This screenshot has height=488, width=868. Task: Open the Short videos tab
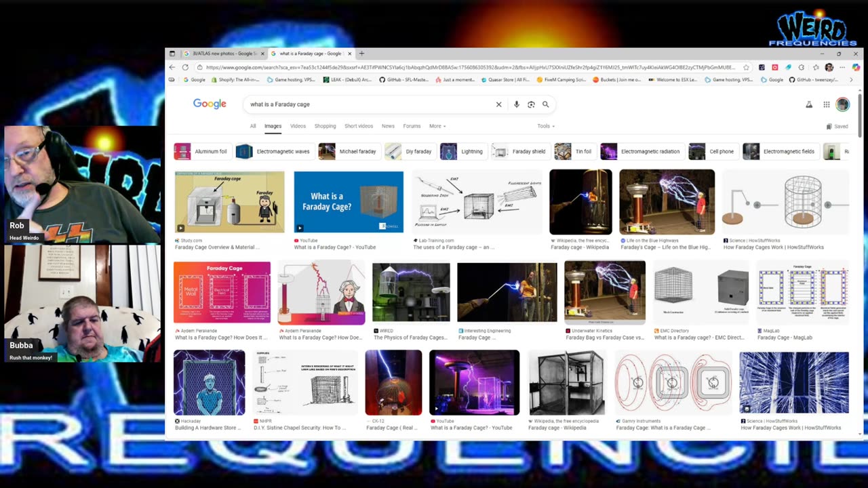(359, 126)
